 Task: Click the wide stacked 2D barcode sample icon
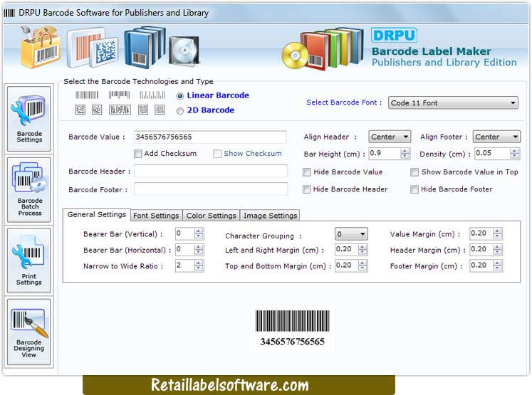click(120, 110)
